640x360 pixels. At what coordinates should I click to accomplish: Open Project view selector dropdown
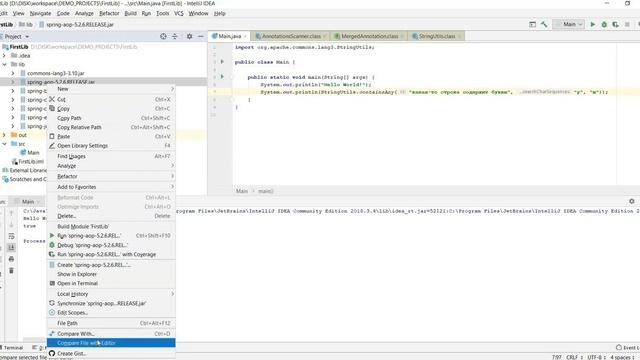coord(16,36)
